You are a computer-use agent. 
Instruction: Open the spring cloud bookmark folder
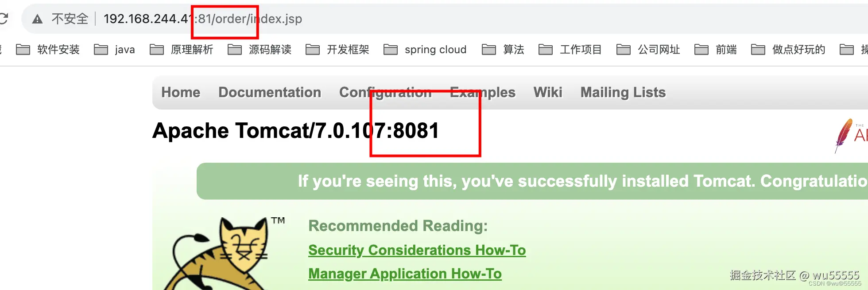tap(425, 49)
